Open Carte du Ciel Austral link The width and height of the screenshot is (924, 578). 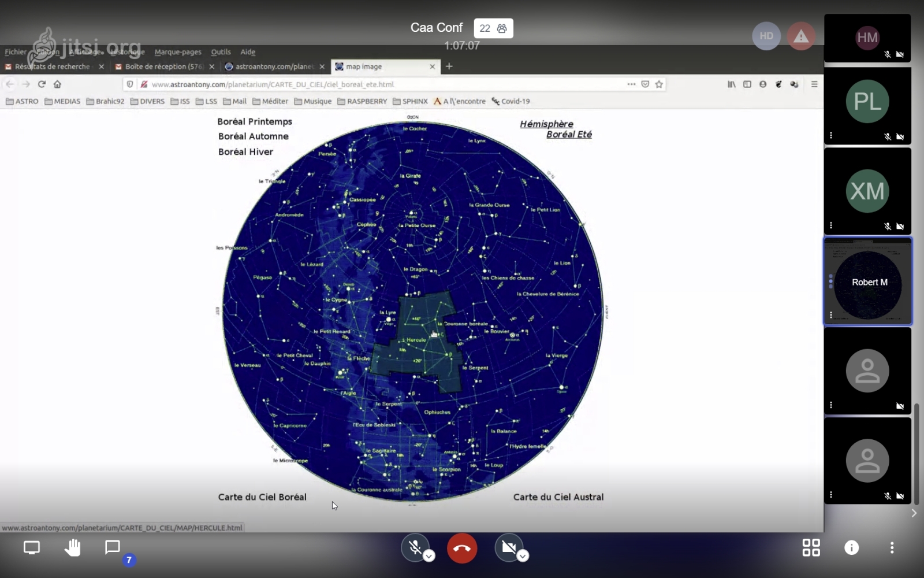558,497
